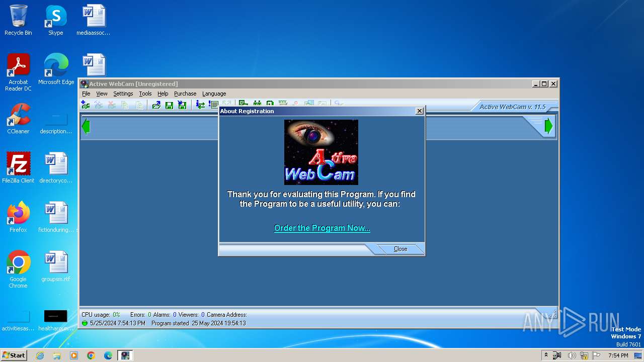Open the File menu
This screenshot has height=362, width=644.
pos(86,94)
